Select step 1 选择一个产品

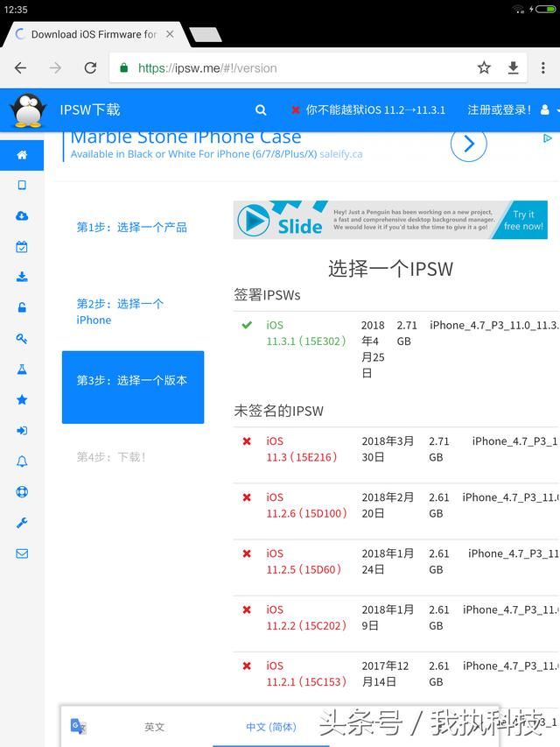[132, 227]
